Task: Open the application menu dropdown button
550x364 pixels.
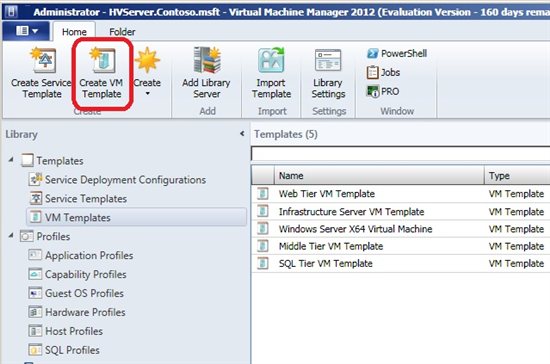Action: click(x=26, y=31)
